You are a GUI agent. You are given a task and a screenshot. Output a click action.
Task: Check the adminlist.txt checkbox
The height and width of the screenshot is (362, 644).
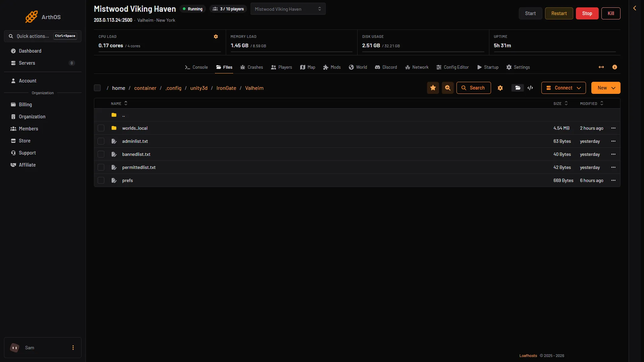101,141
